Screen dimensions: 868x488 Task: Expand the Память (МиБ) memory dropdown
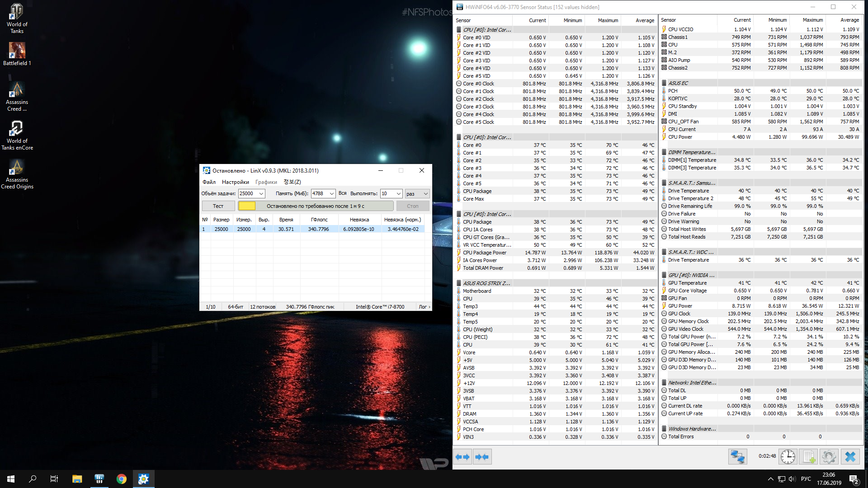click(x=331, y=193)
